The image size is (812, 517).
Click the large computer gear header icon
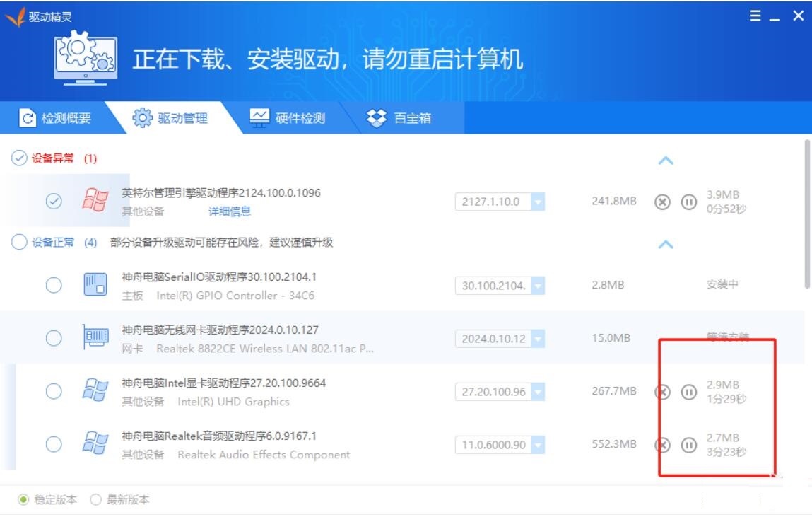(x=86, y=58)
